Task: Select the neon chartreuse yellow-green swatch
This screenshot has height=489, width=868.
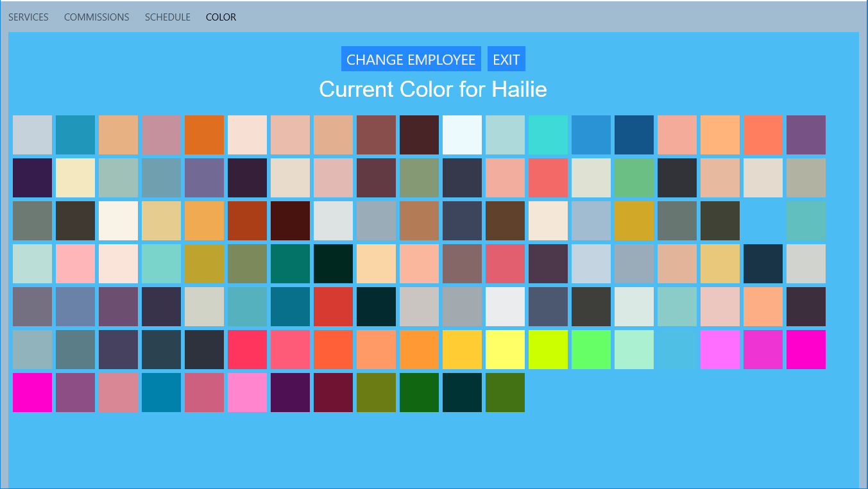Action: click(548, 349)
